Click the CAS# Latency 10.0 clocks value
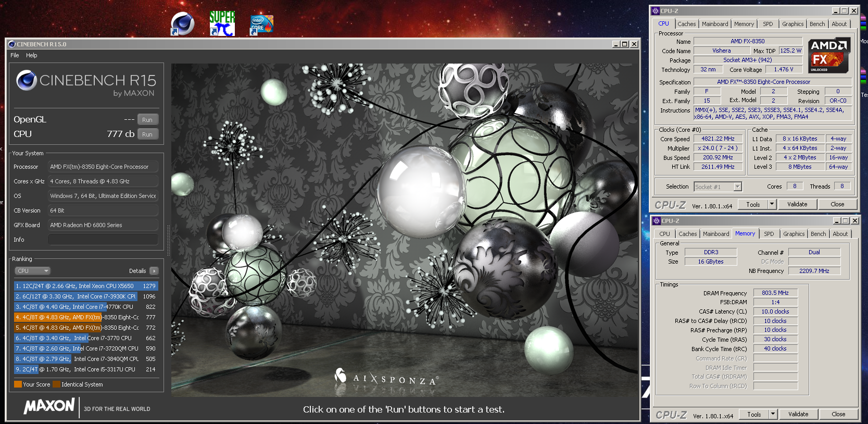The height and width of the screenshot is (424, 868). 775,311
